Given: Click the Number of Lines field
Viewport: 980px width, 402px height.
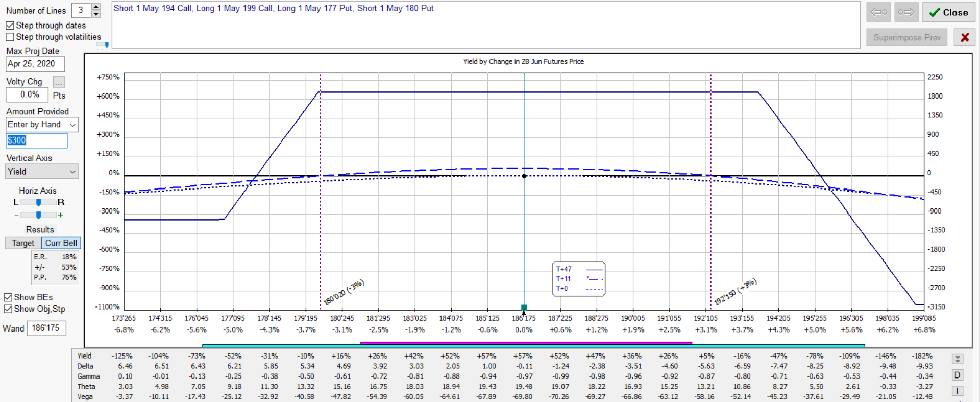Looking at the screenshot, I should point(81,10).
